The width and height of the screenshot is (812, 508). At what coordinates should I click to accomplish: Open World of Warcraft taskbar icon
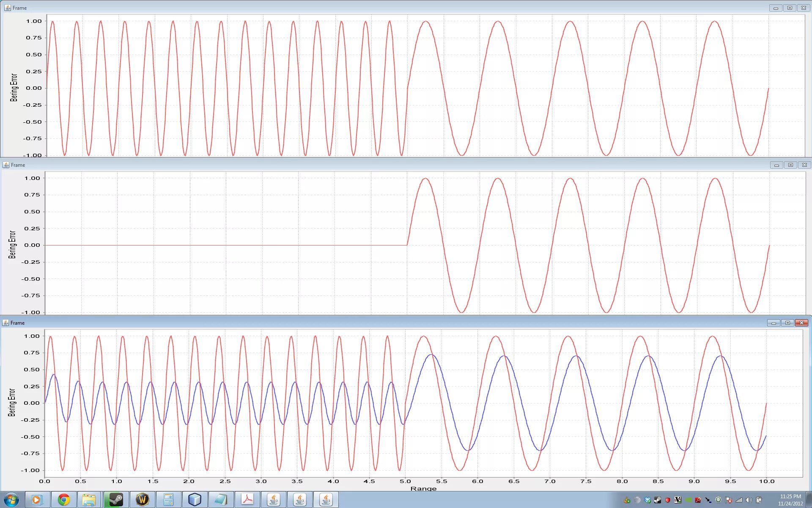coord(142,500)
